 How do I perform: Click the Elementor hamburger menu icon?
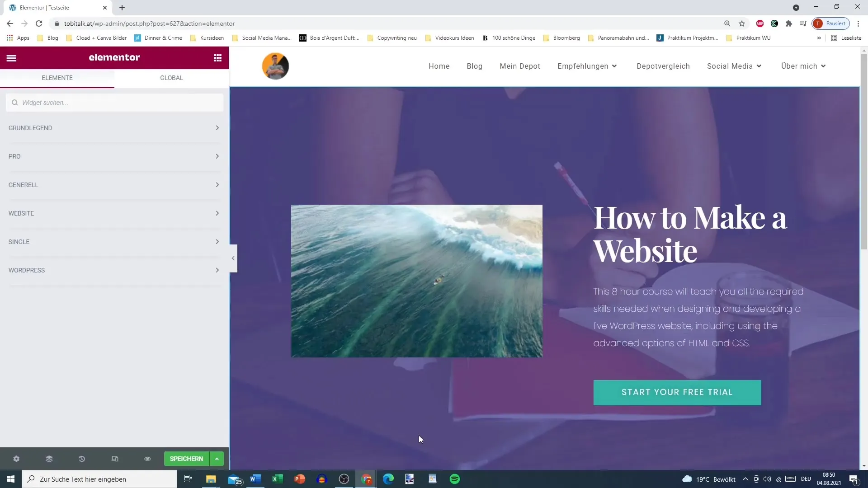(x=11, y=58)
